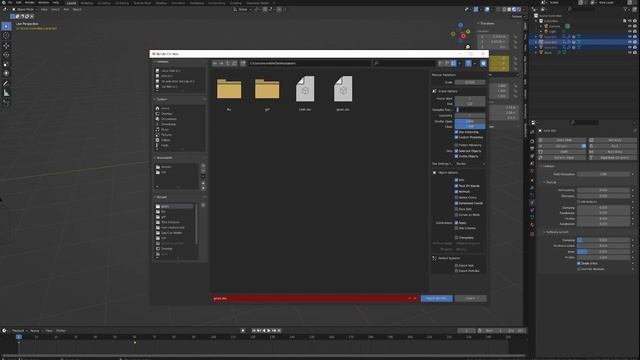Toggle the options region gear icon
This screenshot has width=640, height=360.
[483, 63]
